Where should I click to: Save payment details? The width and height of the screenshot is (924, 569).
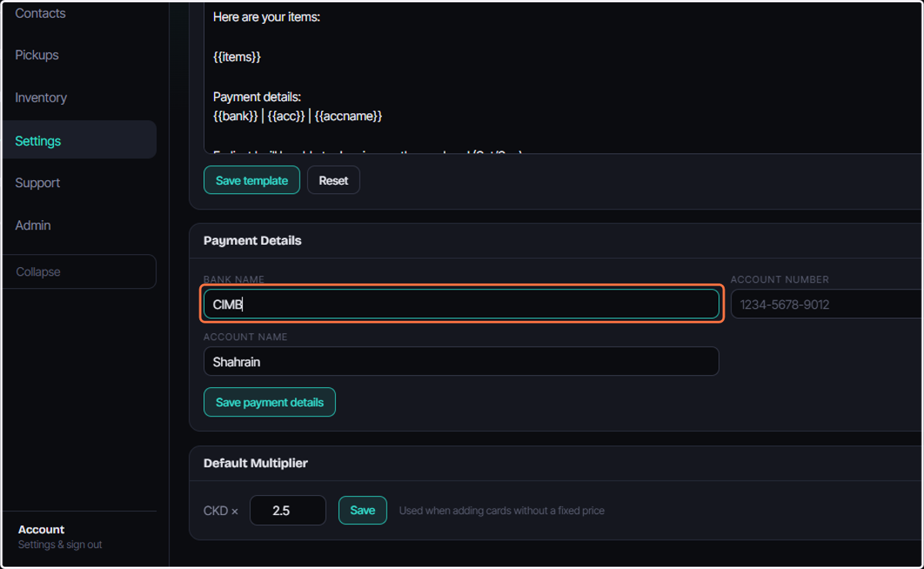pyautogui.click(x=269, y=402)
